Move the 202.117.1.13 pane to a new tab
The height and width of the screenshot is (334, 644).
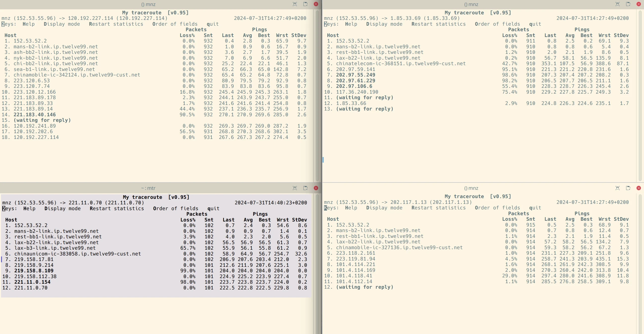click(x=628, y=188)
